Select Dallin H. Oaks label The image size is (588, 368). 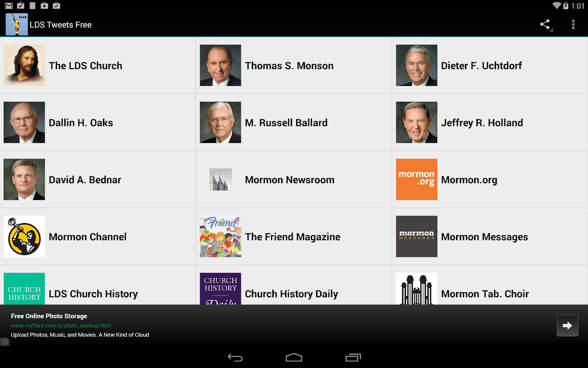coord(81,123)
